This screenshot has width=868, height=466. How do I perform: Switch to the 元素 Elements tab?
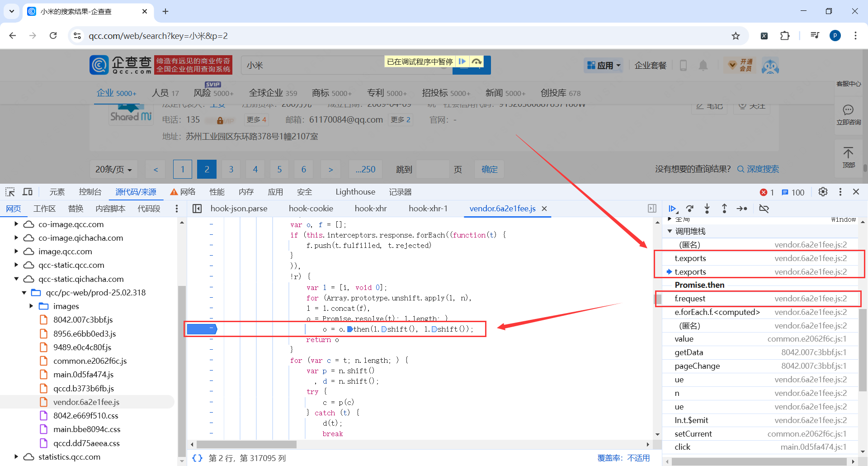pyautogui.click(x=57, y=192)
